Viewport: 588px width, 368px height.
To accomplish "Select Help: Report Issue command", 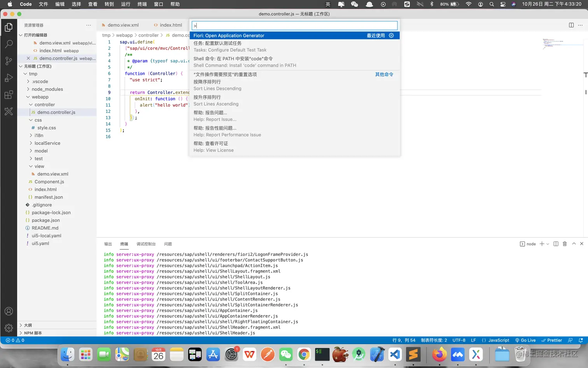I will point(295,116).
